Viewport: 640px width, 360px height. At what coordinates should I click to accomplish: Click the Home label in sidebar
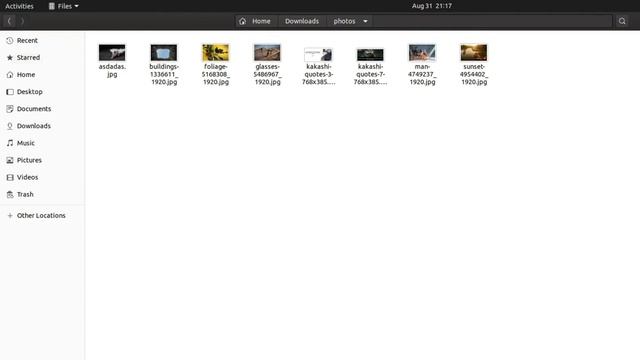pos(26,75)
